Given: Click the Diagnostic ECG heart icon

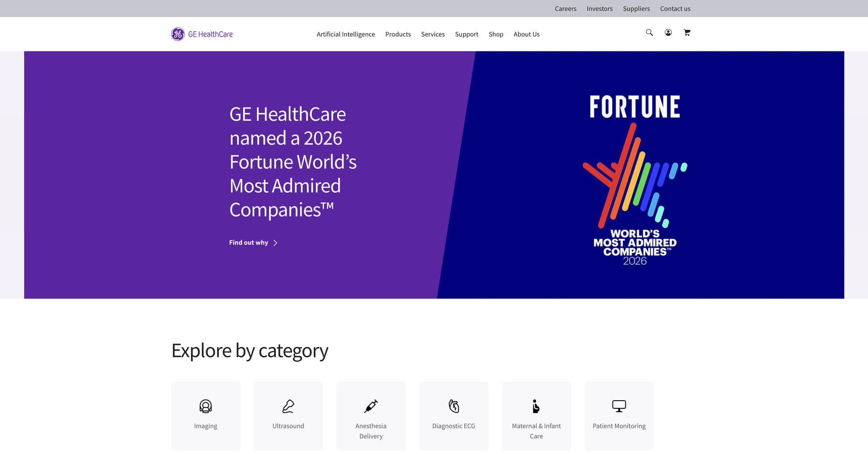Looking at the screenshot, I should 453,406.
